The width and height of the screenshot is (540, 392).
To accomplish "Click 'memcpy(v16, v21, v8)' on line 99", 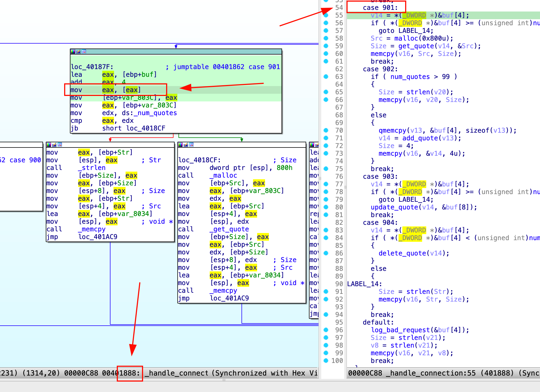I will tap(412, 353).
